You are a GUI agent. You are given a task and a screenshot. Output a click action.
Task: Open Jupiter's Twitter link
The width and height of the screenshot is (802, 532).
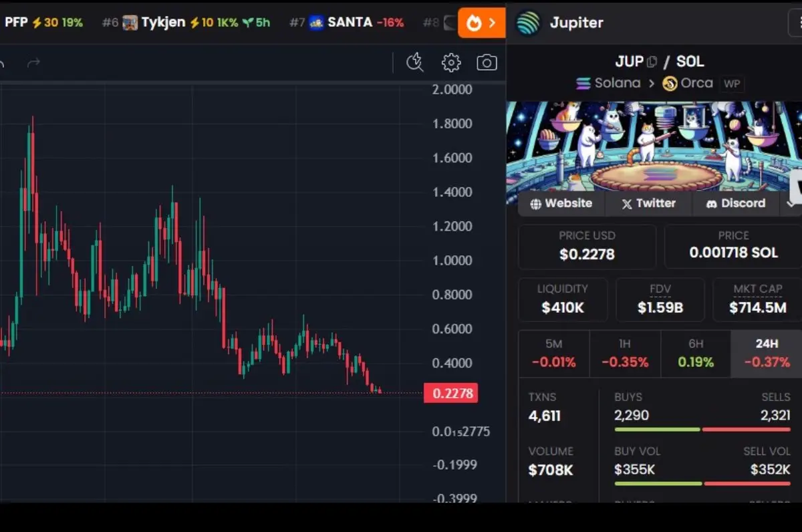(x=648, y=203)
